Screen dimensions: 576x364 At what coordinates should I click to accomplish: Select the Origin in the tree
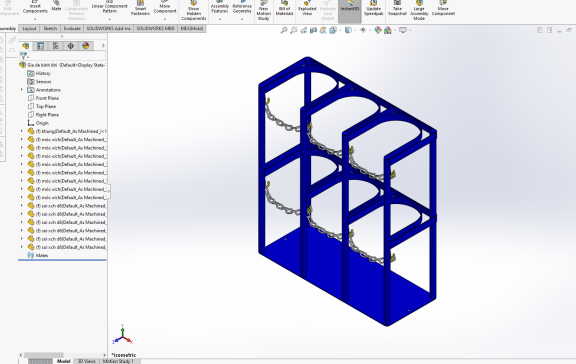click(x=38, y=123)
